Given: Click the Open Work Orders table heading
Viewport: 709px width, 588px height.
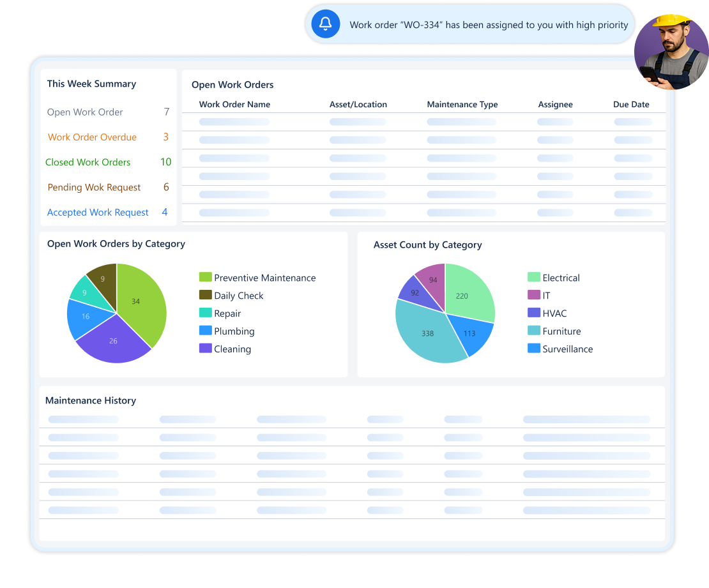Looking at the screenshot, I should 233,84.
